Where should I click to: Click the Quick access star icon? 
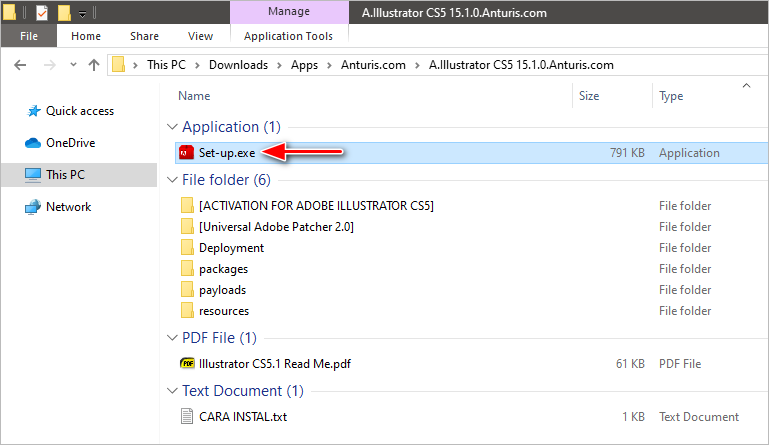(33, 111)
